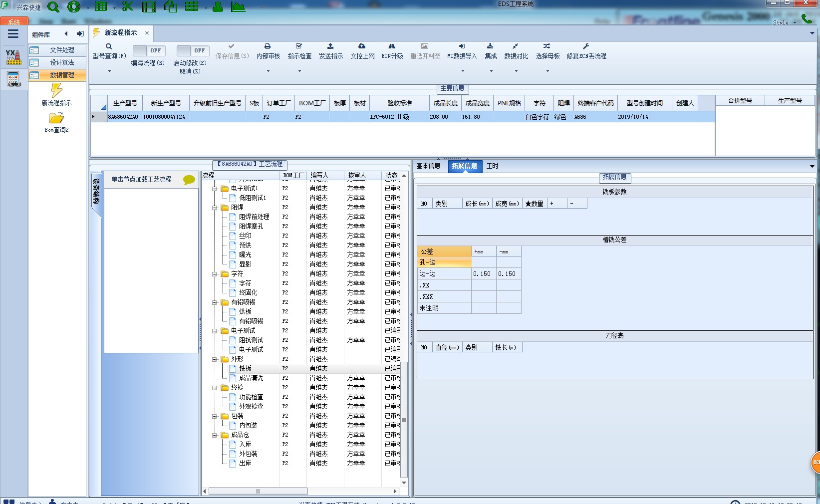This screenshot has width=820, height=504.
Task: Open the 型号查询 dropdown arrow
Action: (109, 71)
